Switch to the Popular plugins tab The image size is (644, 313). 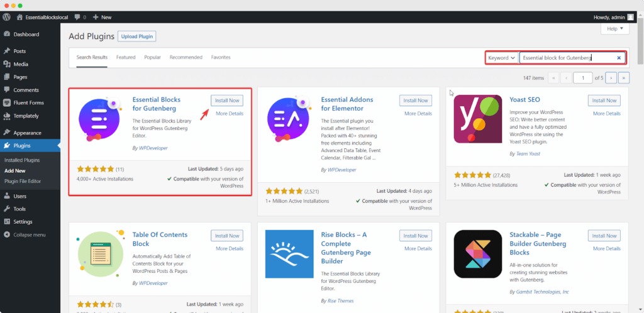152,57
